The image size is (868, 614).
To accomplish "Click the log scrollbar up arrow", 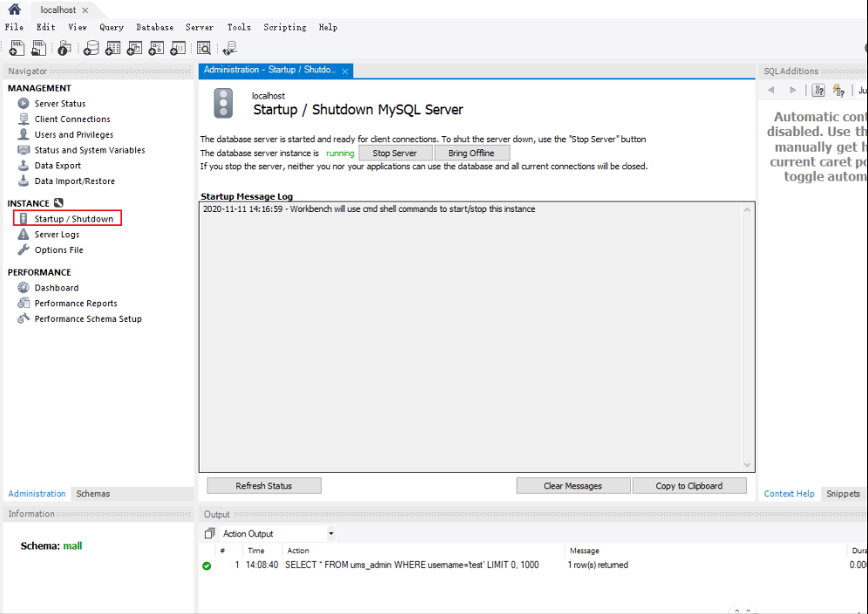I will pos(747,209).
